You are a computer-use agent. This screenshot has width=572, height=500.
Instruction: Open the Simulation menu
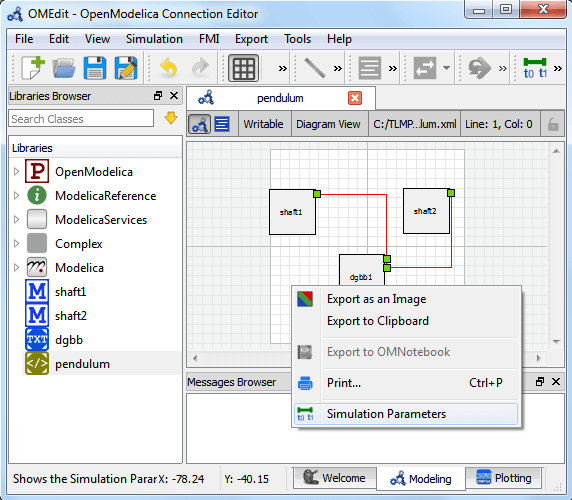154,39
